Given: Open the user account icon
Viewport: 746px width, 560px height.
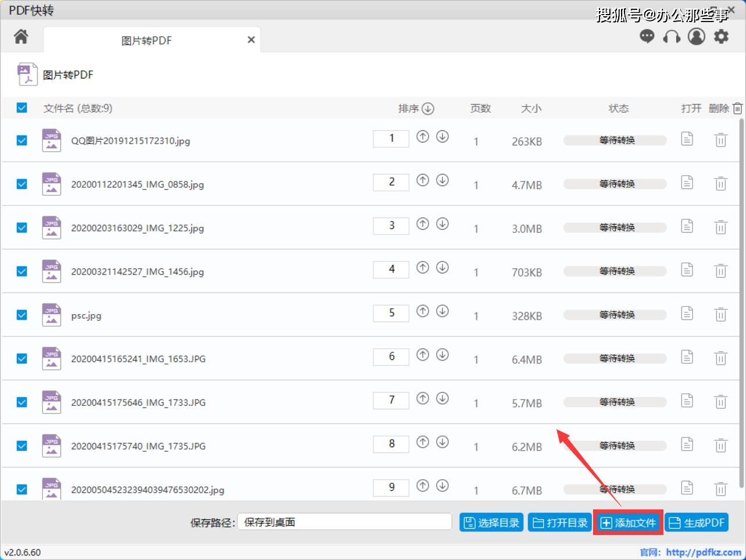Looking at the screenshot, I should click(x=697, y=37).
